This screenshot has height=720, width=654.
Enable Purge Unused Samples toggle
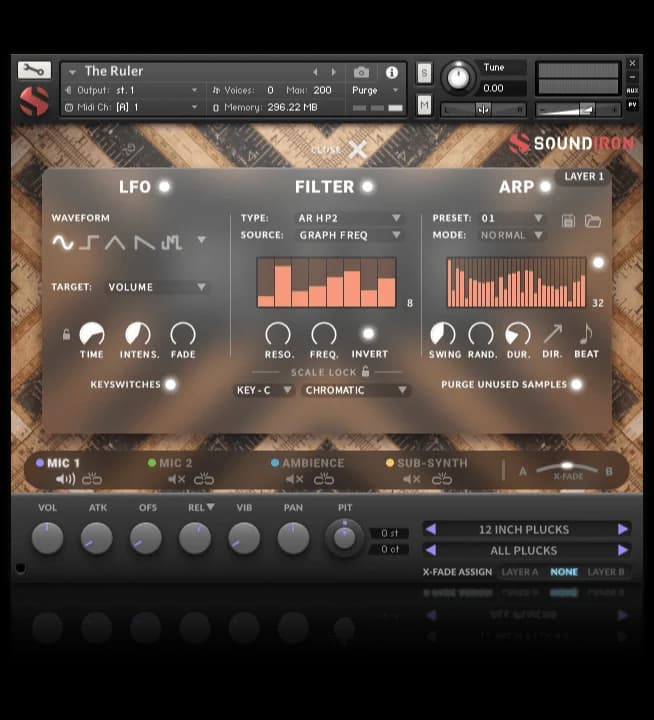point(577,384)
